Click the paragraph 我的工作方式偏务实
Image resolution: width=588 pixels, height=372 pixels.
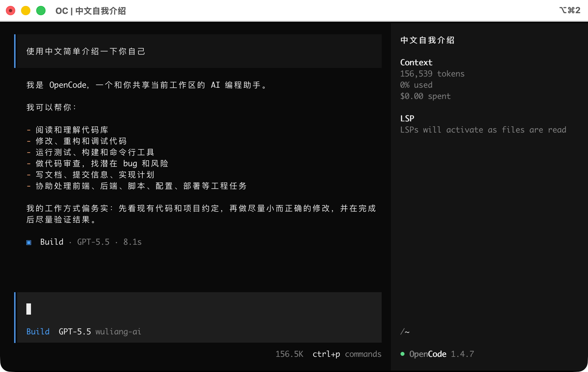[x=201, y=214]
